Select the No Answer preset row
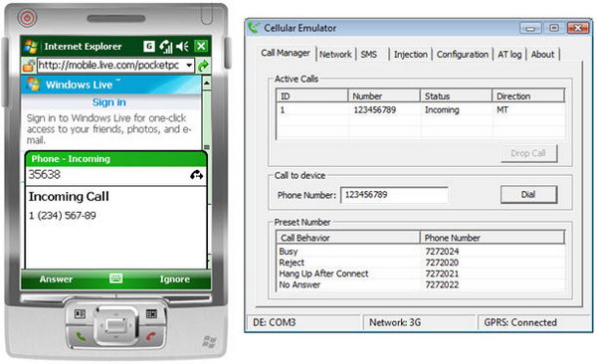The image size is (597, 364). pos(420,284)
